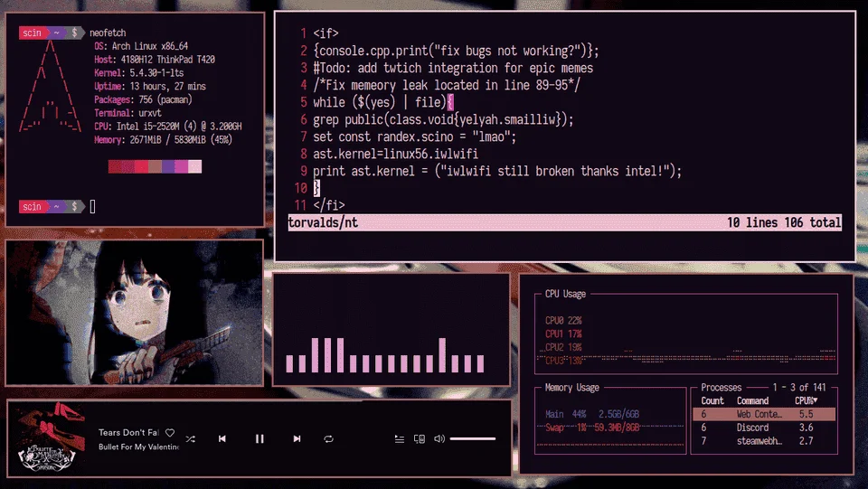Click the Tears Don't Fall song title
Screen dimensions: 868x489
128,433
